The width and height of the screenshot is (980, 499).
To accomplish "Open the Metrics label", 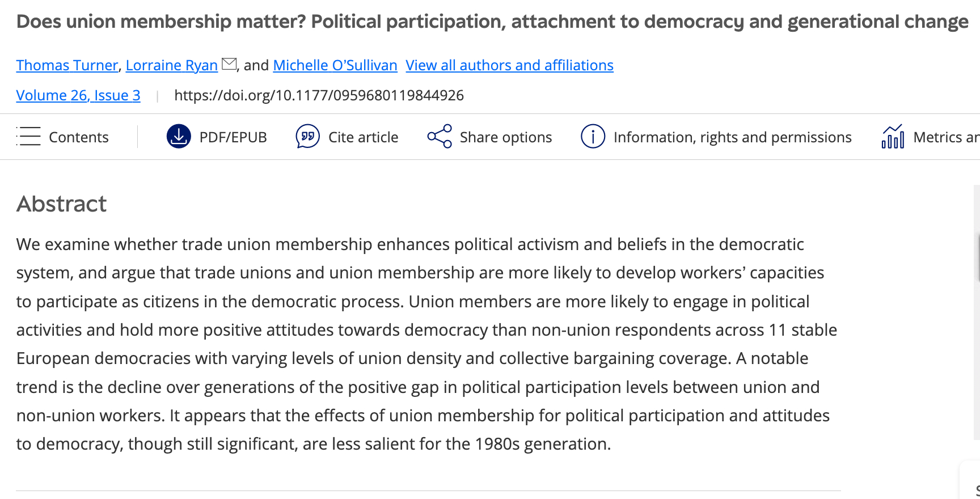I will click(945, 137).
